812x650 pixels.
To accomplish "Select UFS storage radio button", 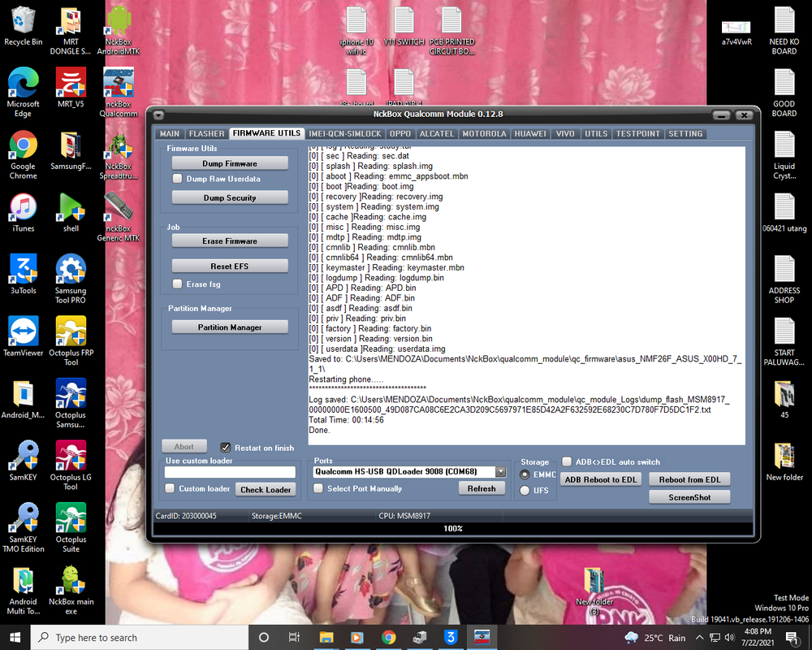I will [x=525, y=491].
